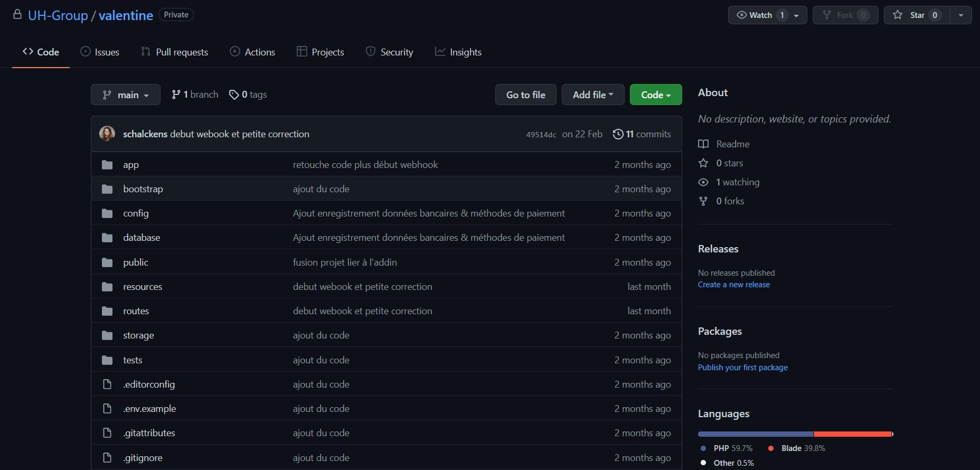The image size is (980, 470).
Task: Click the .env.example file icon
Action: point(107,409)
